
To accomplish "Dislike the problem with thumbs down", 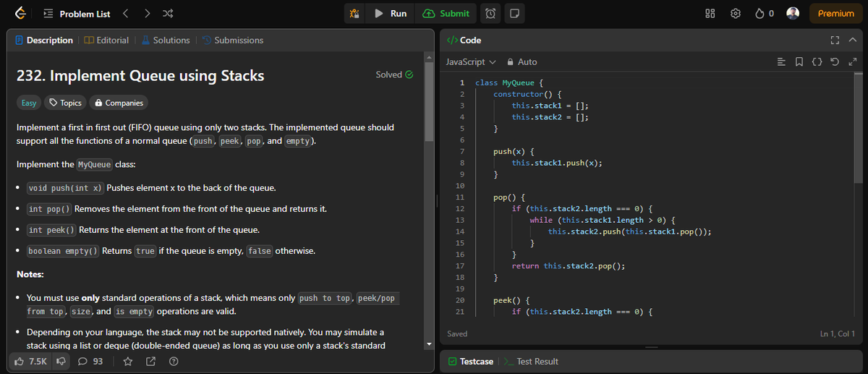I will 61,361.
